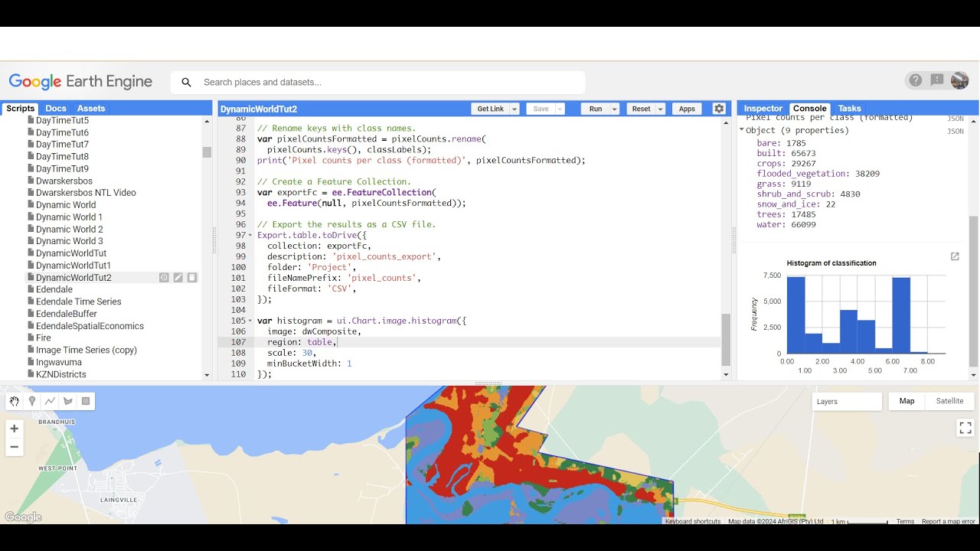This screenshot has height=551, width=980.
Task: Click the Run button
Action: pyautogui.click(x=596, y=109)
